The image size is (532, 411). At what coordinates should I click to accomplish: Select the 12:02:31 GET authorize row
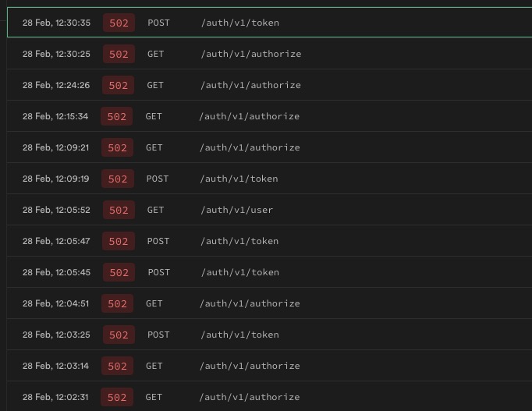[x=265, y=397]
